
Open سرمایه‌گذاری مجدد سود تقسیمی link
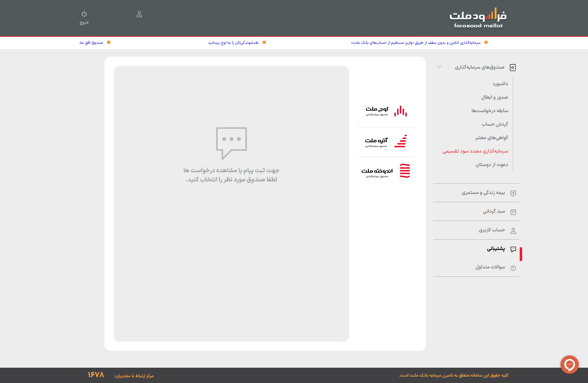475,151
